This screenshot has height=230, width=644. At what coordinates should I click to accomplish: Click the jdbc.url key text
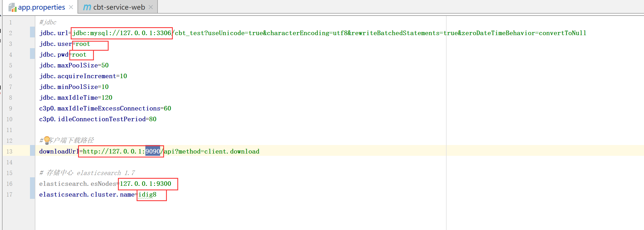[54, 33]
